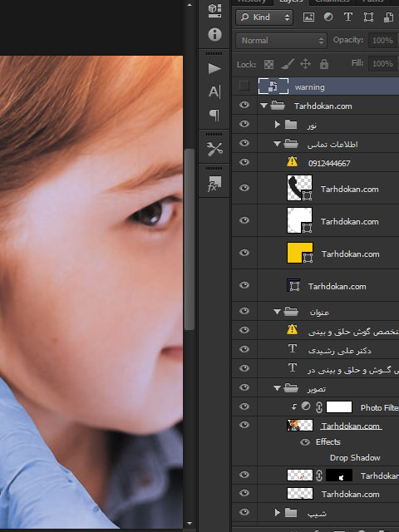Screen dimensions: 399x532
Task: Open the Actions panel play icon
Action: 214,68
